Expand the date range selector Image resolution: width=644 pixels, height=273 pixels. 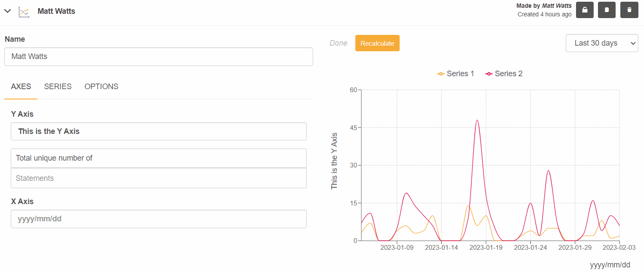602,43
